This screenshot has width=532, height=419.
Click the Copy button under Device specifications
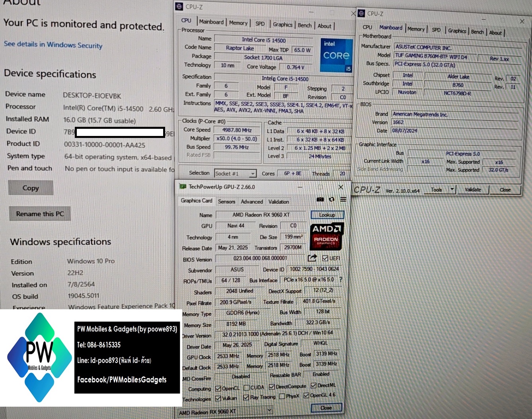coord(31,188)
